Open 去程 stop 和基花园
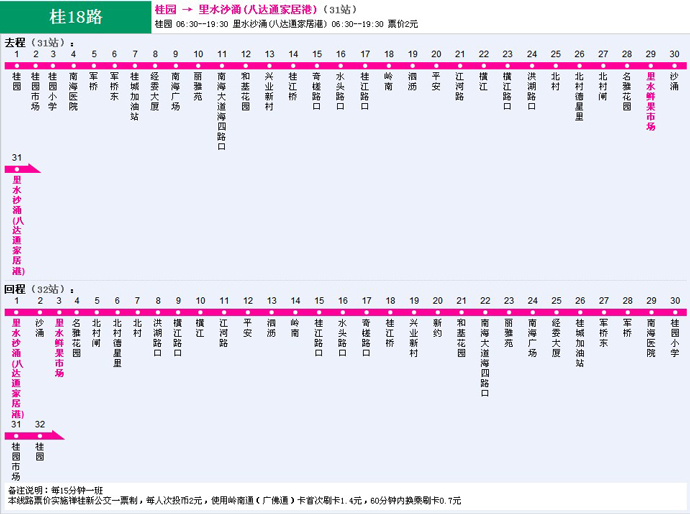The width and height of the screenshot is (690, 514). click(246, 91)
